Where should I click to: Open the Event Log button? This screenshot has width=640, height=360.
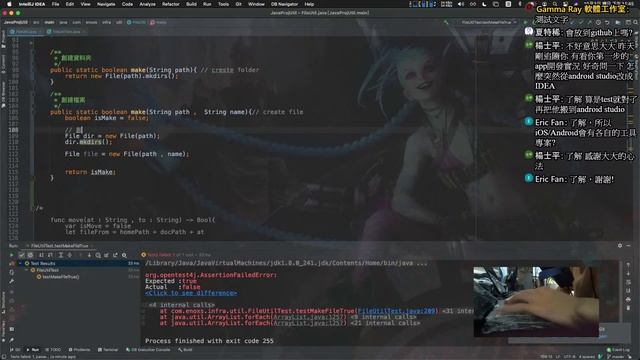tap(618, 350)
